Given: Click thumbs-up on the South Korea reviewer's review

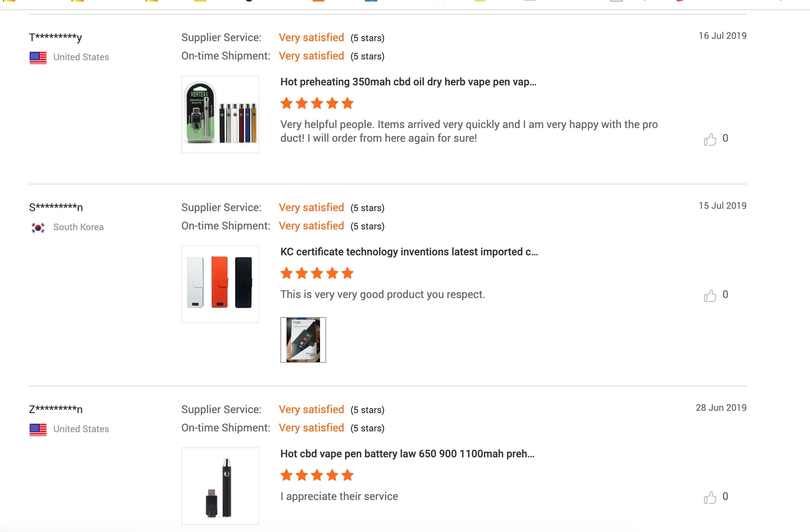Looking at the screenshot, I should (710, 296).
